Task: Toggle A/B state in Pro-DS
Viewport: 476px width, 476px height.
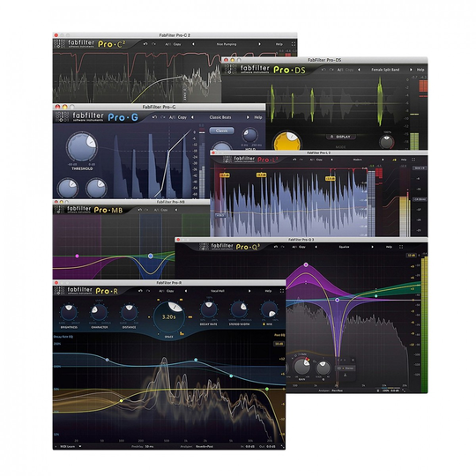Action: (340, 70)
